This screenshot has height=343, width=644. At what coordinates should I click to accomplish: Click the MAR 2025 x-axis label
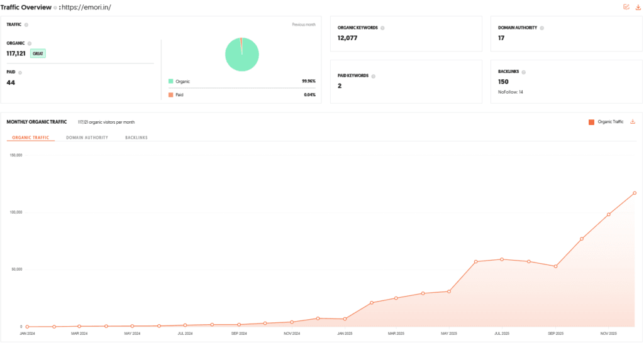[x=396, y=334]
